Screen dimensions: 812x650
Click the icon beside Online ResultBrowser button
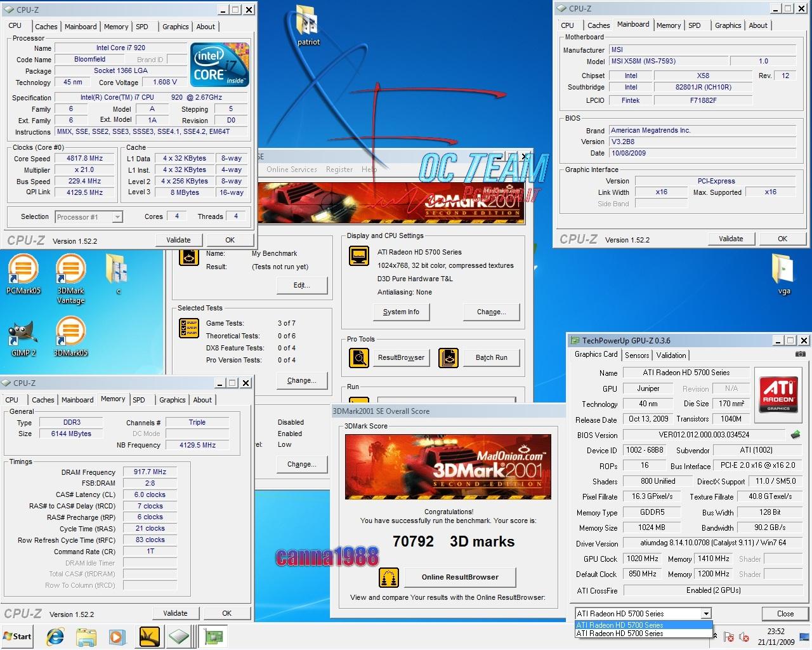(388, 577)
